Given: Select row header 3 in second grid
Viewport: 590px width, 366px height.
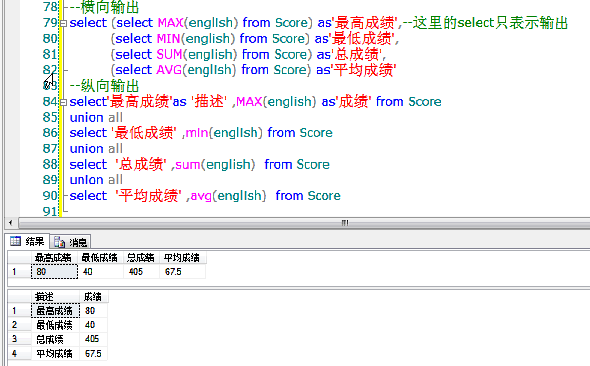Looking at the screenshot, I should (19, 339).
